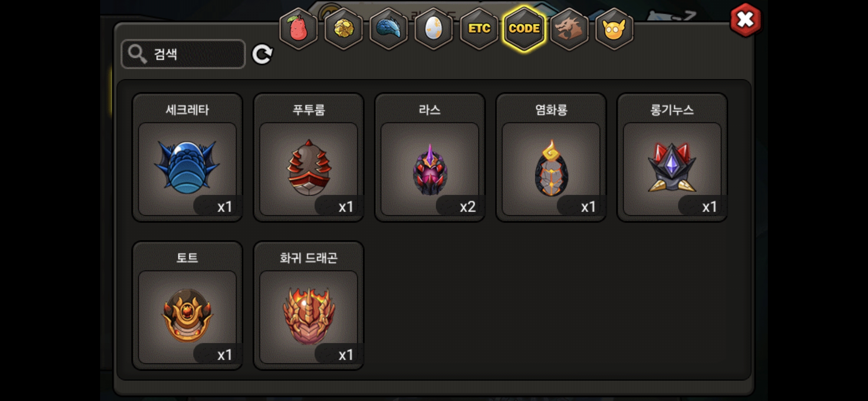
Task: Open the white spotted egg tab
Action: point(434,29)
